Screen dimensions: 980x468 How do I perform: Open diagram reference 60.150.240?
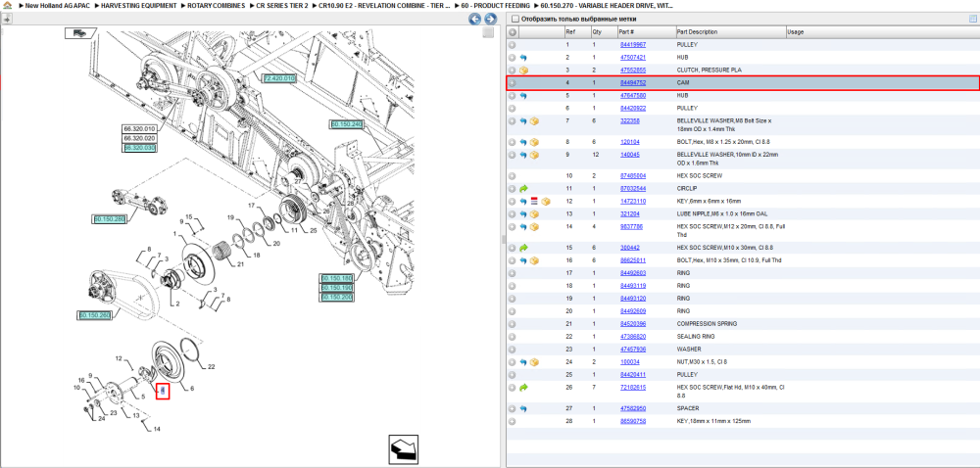point(346,124)
